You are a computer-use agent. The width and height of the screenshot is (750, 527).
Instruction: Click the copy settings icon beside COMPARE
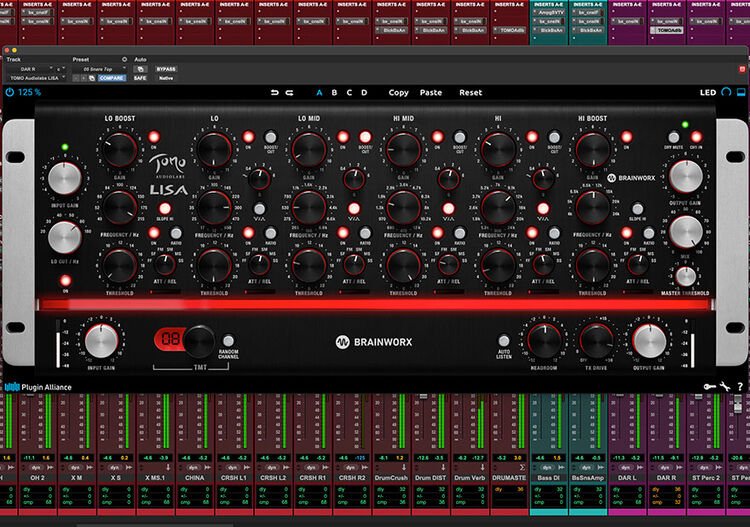tap(92, 78)
